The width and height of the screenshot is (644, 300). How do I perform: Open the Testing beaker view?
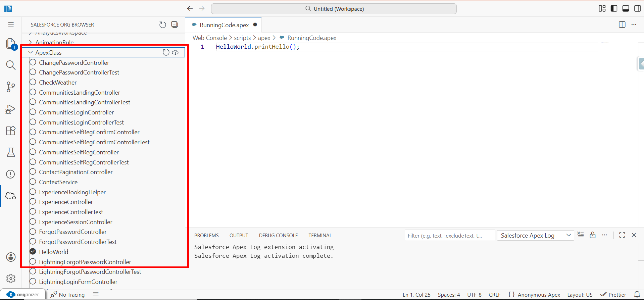(11, 152)
